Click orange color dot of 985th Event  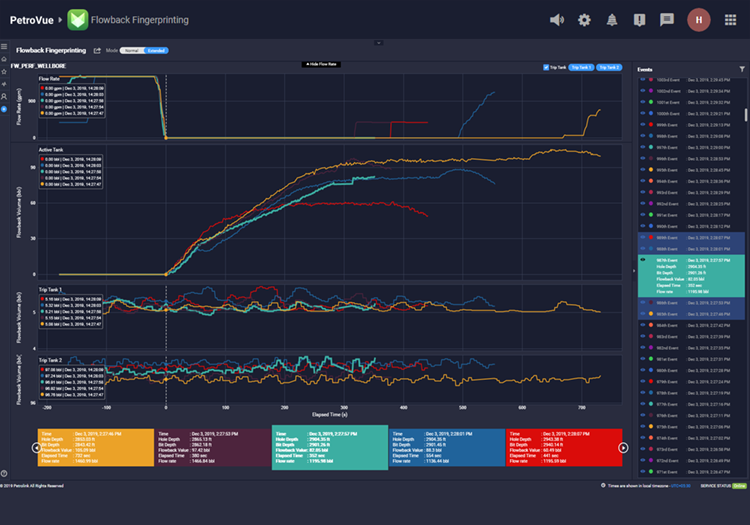tap(651, 314)
